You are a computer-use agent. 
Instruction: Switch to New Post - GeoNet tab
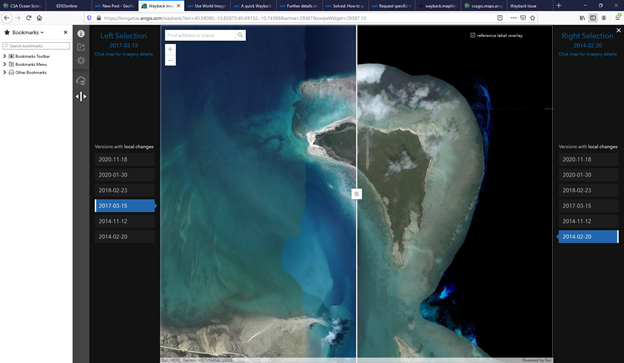[x=115, y=6]
